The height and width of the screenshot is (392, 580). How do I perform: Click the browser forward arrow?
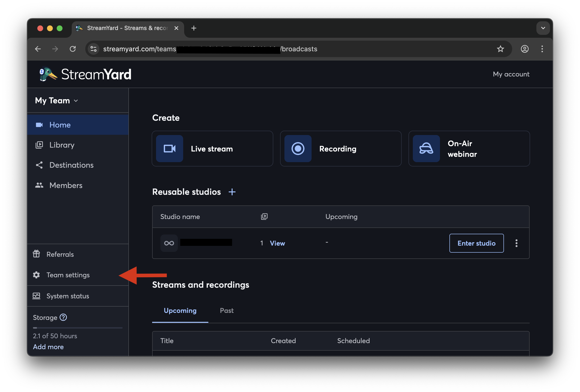(55, 49)
